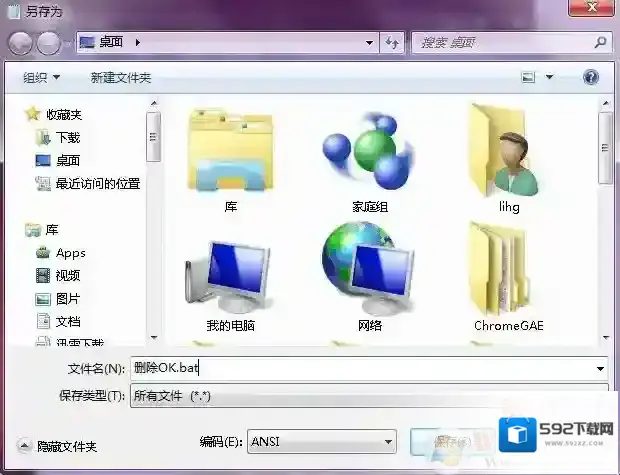Go back with the back arrow button
620x475 pixels.
pyautogui.click(x=21, y=43)
